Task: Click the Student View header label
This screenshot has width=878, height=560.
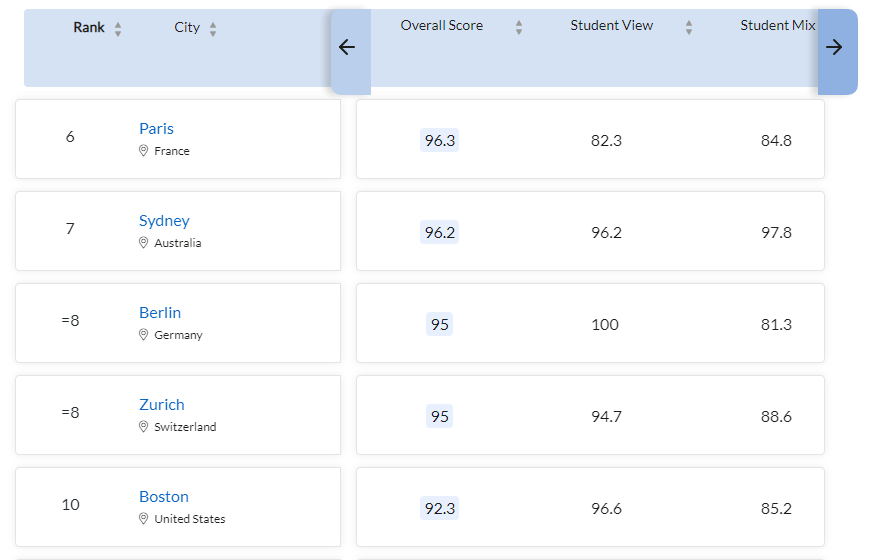Action: click(611, 25)
